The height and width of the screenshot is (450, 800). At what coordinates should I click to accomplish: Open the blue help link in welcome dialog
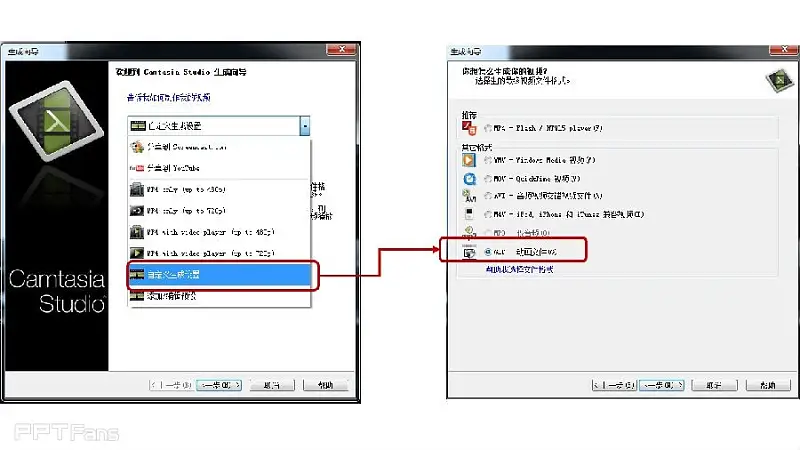[169, 97]
